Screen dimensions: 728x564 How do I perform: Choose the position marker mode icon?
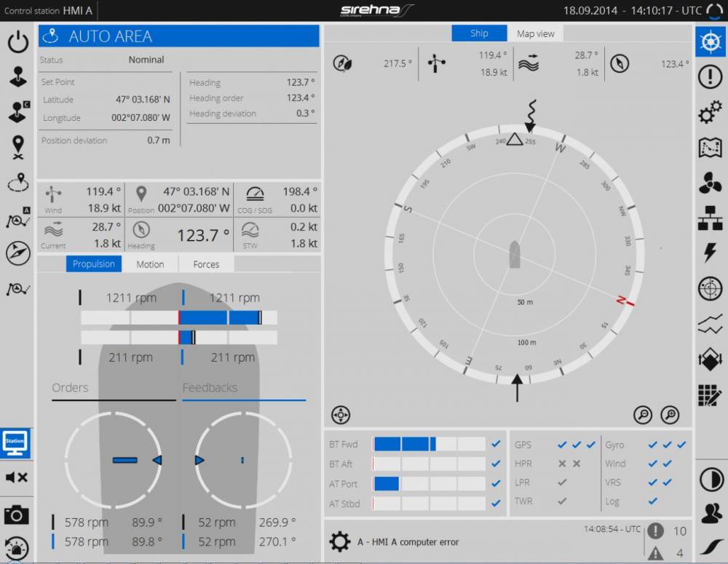18,148
